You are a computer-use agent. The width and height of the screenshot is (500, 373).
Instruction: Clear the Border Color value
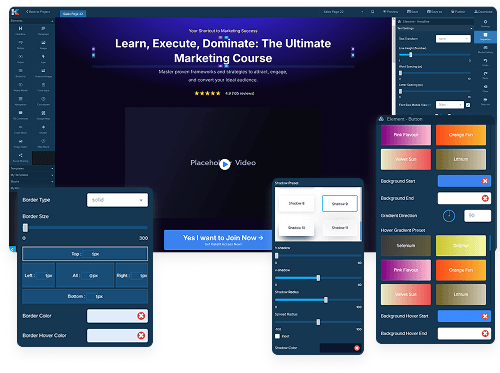(x=141, y=316)
